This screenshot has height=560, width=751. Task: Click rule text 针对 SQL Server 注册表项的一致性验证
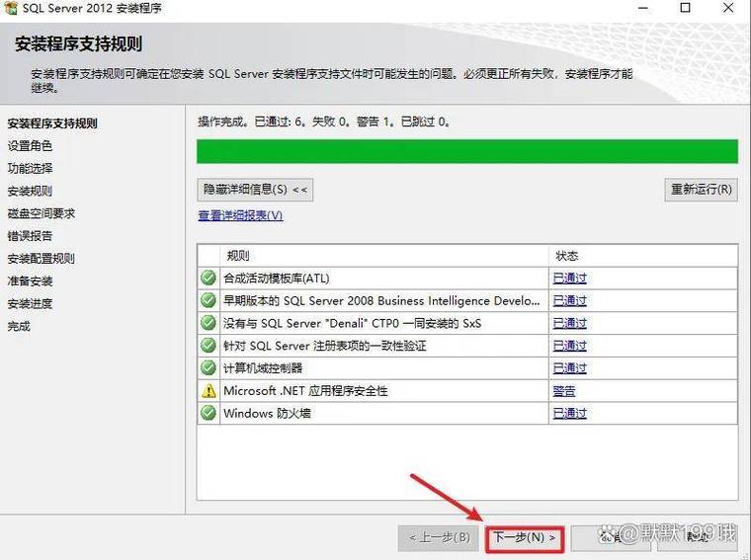click(324, 346)
